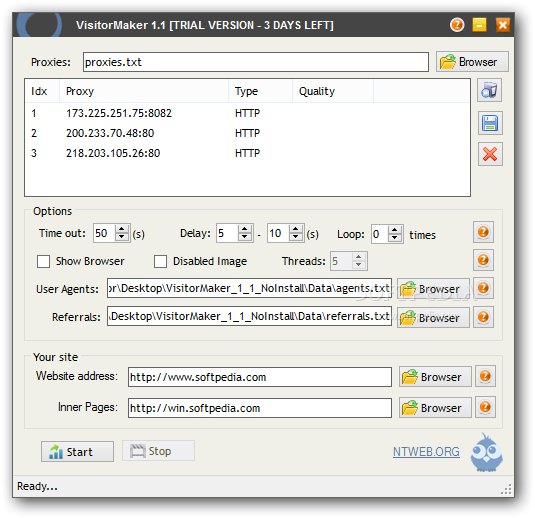Click the VisitorMaker logo in title bar
This screenshot has height=518, width=535.
40,25
